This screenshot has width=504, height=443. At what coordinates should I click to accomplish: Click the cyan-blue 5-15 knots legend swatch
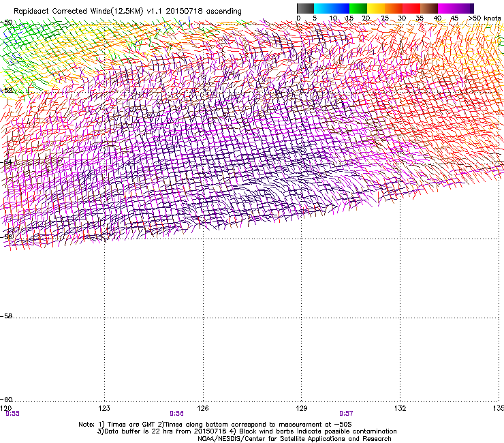coord(332,8)
